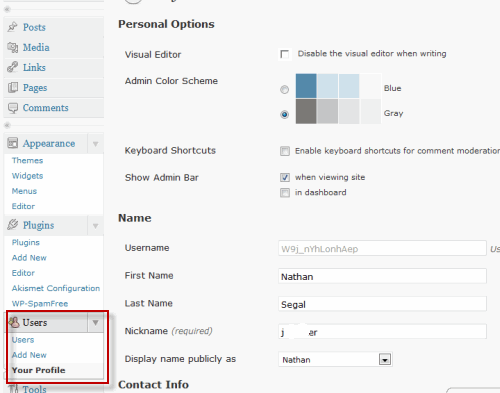The height and width of the screenshot is (393, 500).
Task: Collapse the Plugins submenu arrow
Action: (96, 226)
